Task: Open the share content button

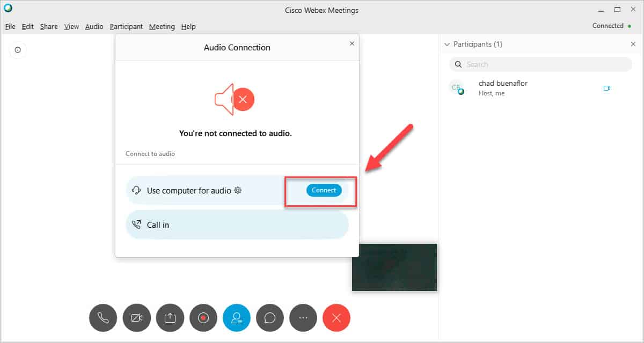Action: click(x=170, y=318)
